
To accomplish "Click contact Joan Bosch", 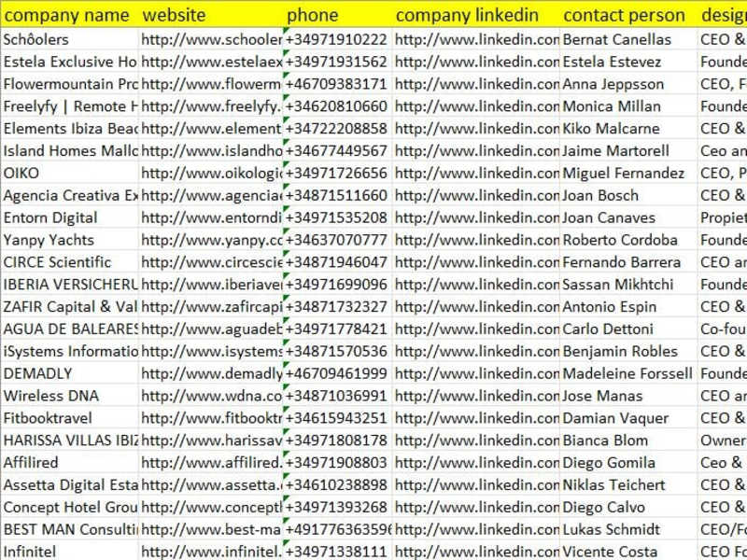I will 628,195.
